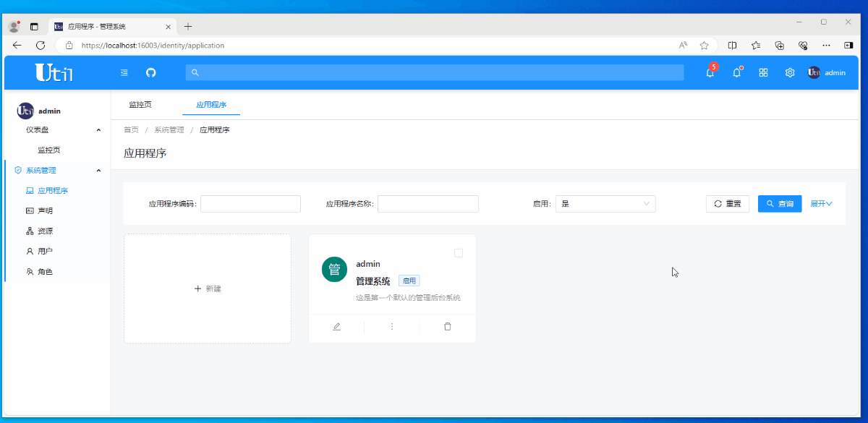Select the 应用程序 page tab

(211, 105)
